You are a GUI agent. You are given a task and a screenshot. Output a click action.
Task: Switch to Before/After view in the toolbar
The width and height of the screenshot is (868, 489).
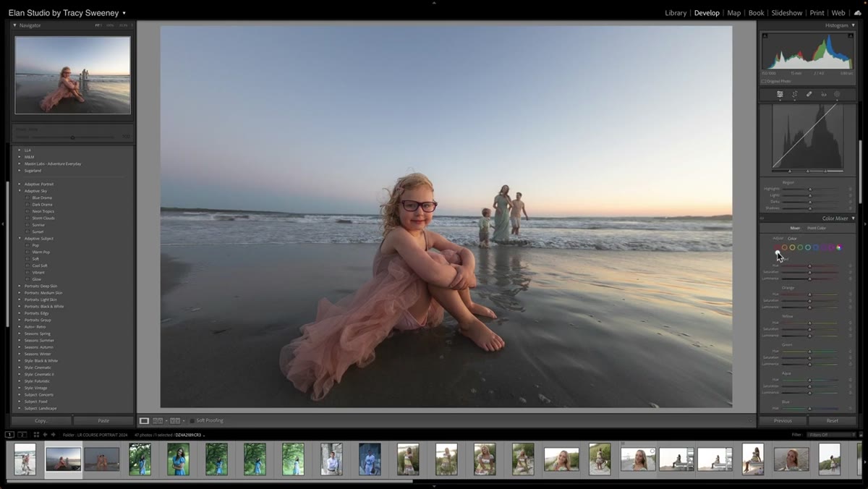click(174, 420)
